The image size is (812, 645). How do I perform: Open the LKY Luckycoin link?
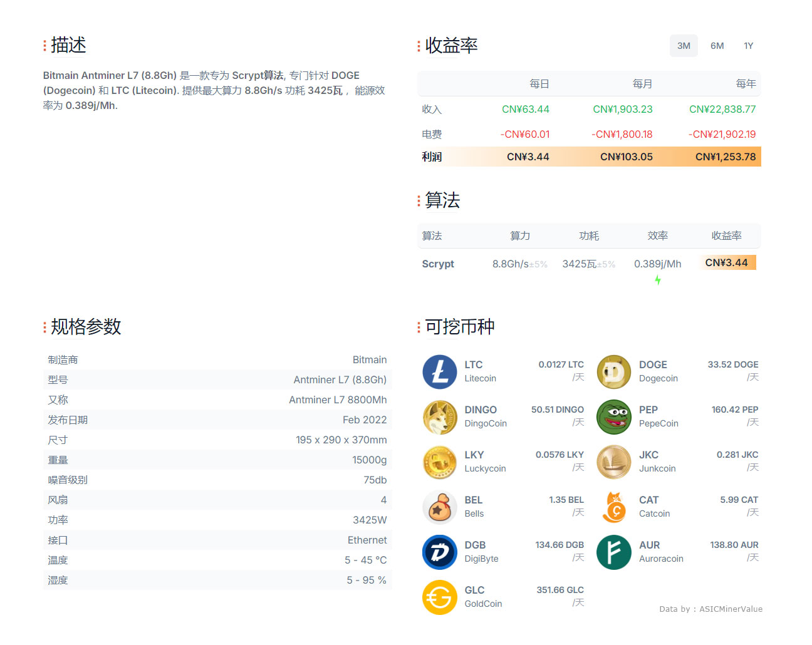(x=485, y=462)
